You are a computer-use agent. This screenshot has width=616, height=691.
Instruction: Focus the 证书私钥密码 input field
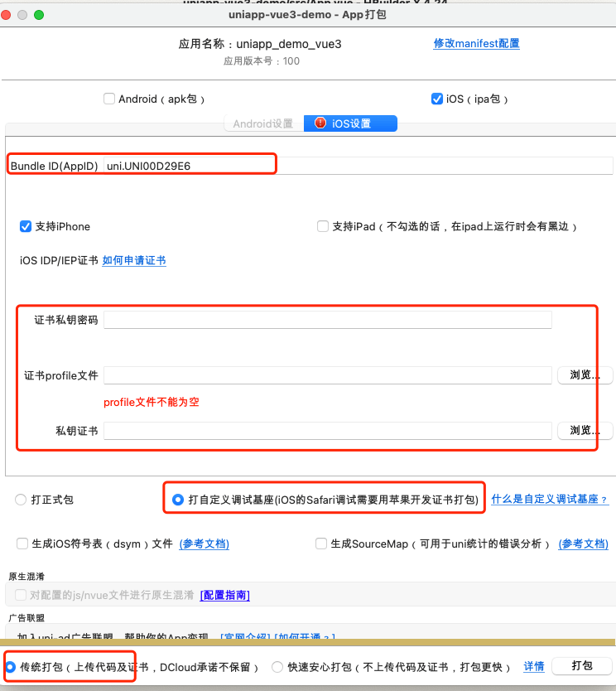tap(327, 320)
